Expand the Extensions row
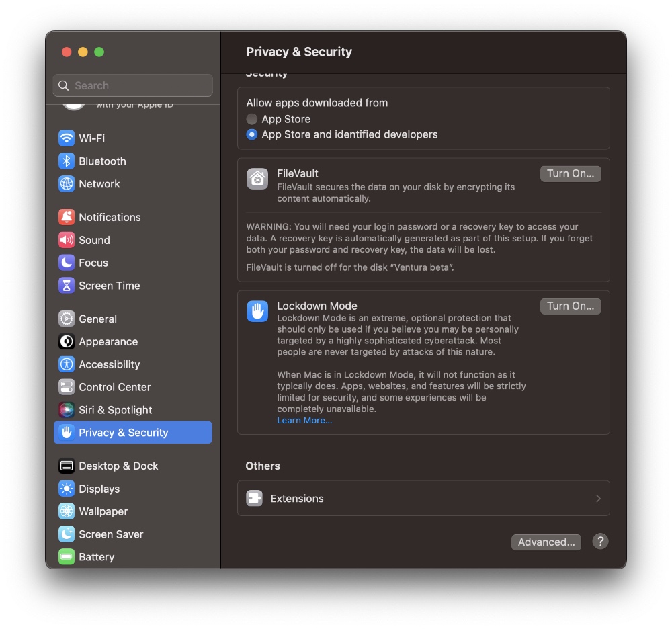This screenshot has height=629, width=672. 423,498
